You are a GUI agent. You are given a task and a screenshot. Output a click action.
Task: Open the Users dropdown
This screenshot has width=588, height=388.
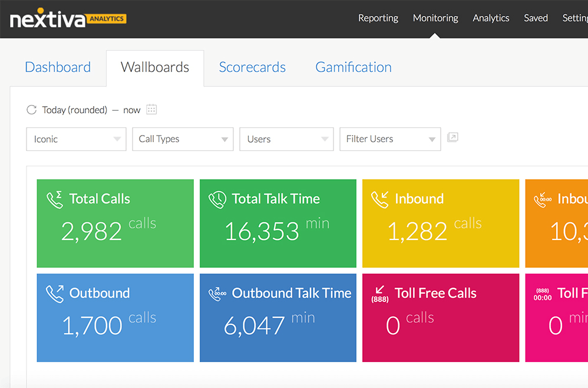tap(286, 139)
